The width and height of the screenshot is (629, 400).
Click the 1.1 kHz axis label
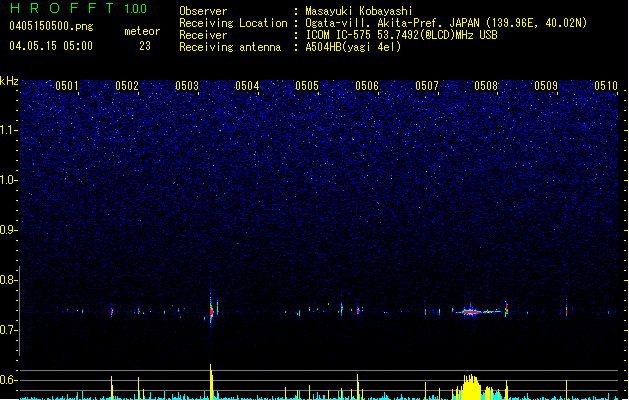point(9,130)
